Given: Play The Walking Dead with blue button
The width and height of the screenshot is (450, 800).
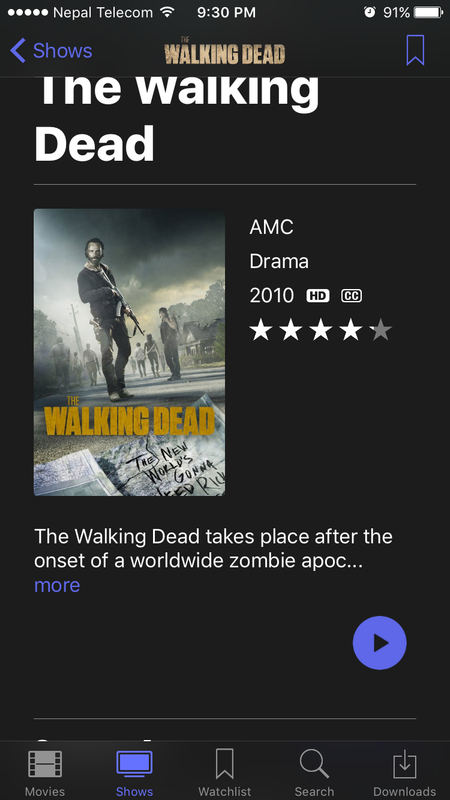Looking at the screenshot, I should [379, 642].
